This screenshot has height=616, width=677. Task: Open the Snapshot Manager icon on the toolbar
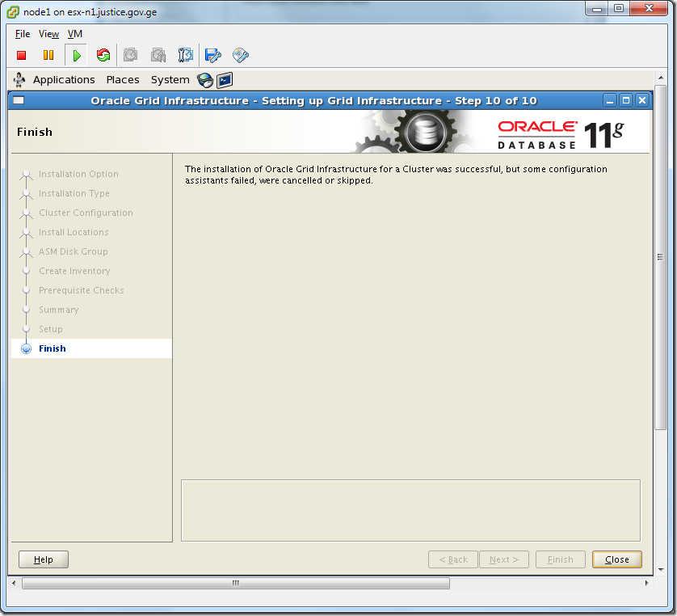click(x=185, y=55)
